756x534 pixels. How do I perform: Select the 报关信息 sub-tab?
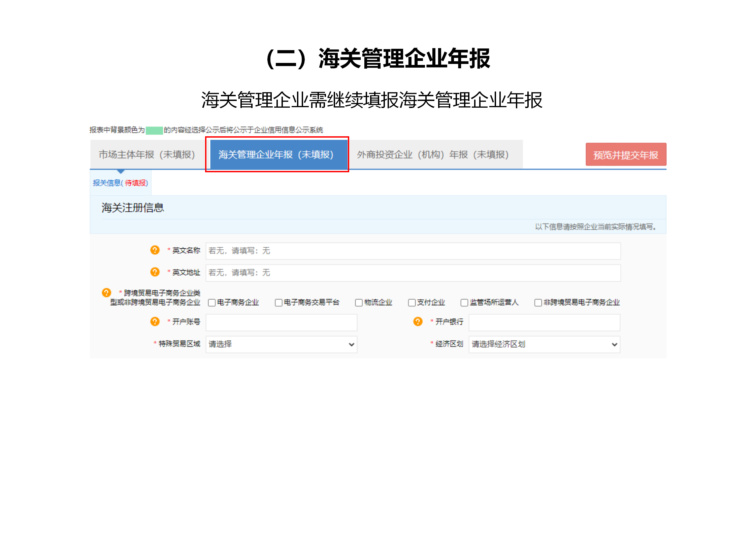coord(121,182)
